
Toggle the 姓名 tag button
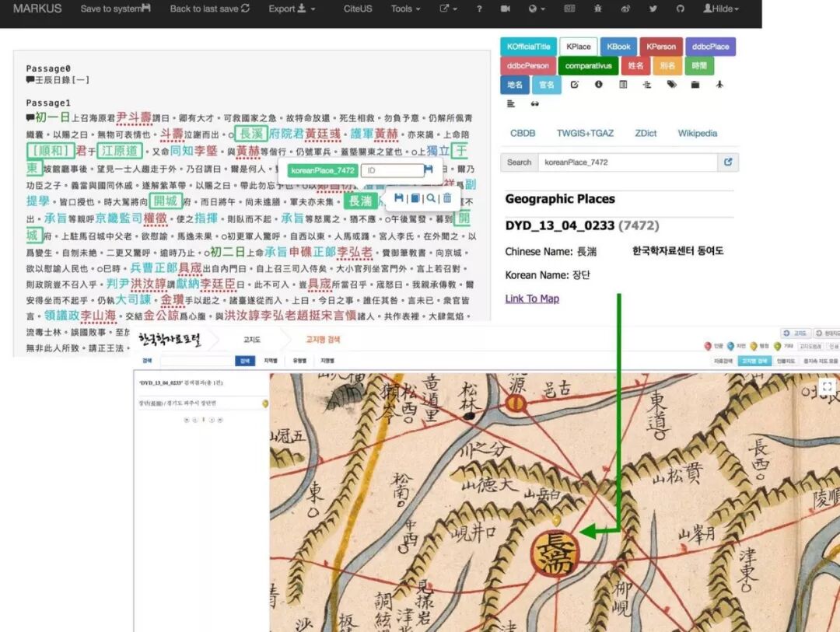(x=636, y=66)
